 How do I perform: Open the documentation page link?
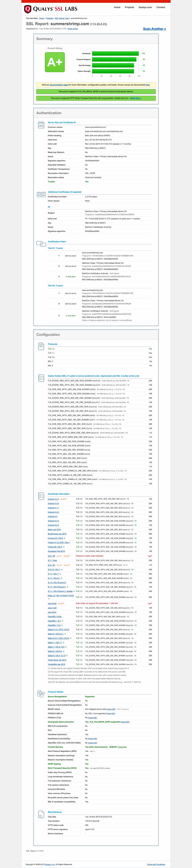coord(59,85)
